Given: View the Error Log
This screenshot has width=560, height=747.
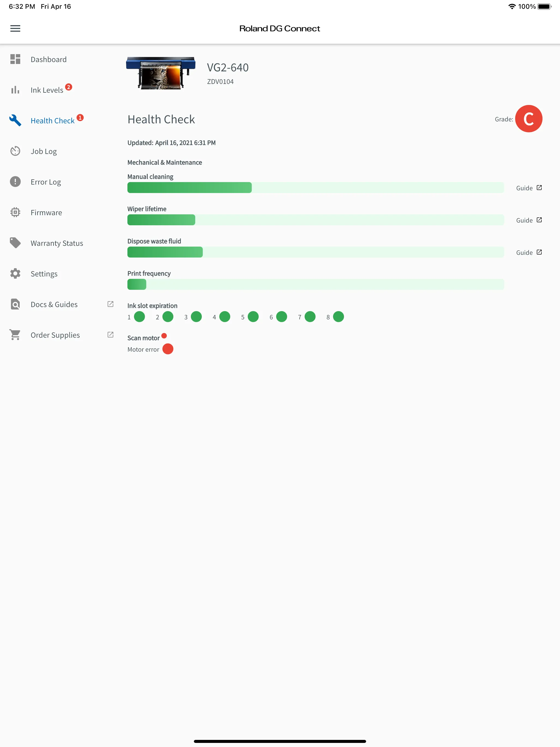Looking at the screenshot, I should point(46,182).
